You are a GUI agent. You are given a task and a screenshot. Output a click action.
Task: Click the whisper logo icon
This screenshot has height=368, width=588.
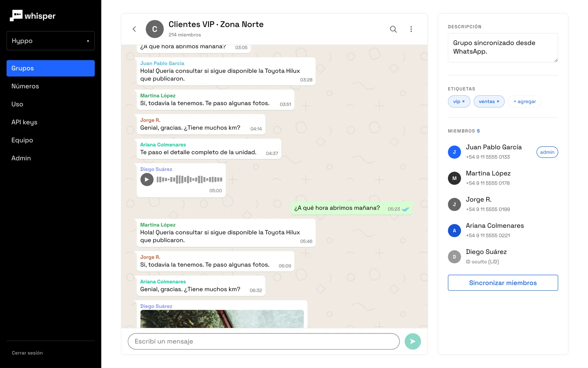click(x=16, y=15)
